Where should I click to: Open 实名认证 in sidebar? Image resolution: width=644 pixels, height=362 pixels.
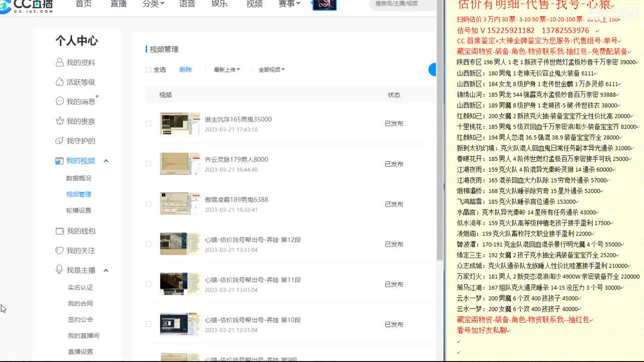80,288
